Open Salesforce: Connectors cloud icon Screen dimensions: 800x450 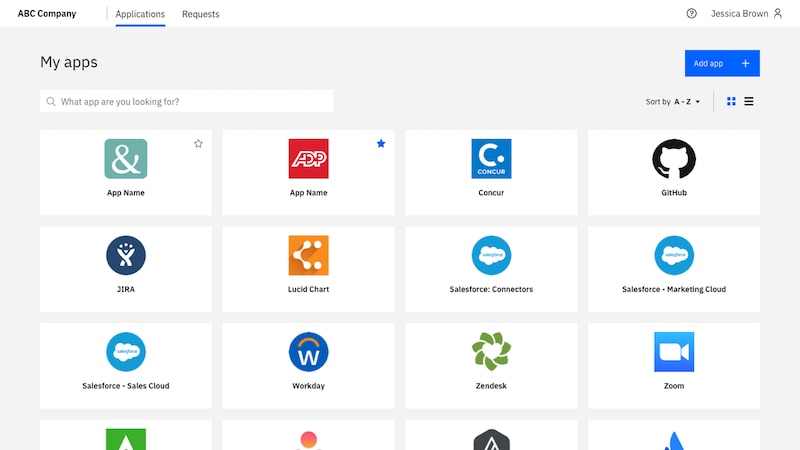(x=491, y=255)
